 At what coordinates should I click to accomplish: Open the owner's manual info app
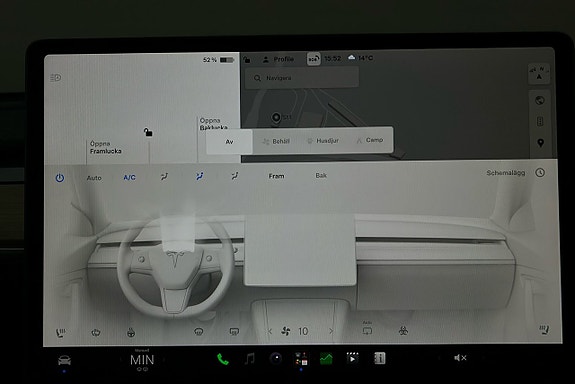click(380, 358)
